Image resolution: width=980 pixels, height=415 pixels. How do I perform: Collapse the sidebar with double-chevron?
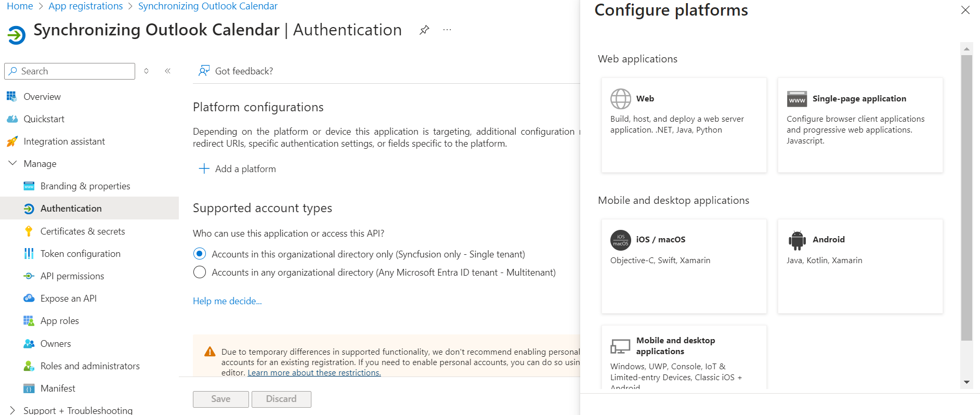[x=167, y=71]
